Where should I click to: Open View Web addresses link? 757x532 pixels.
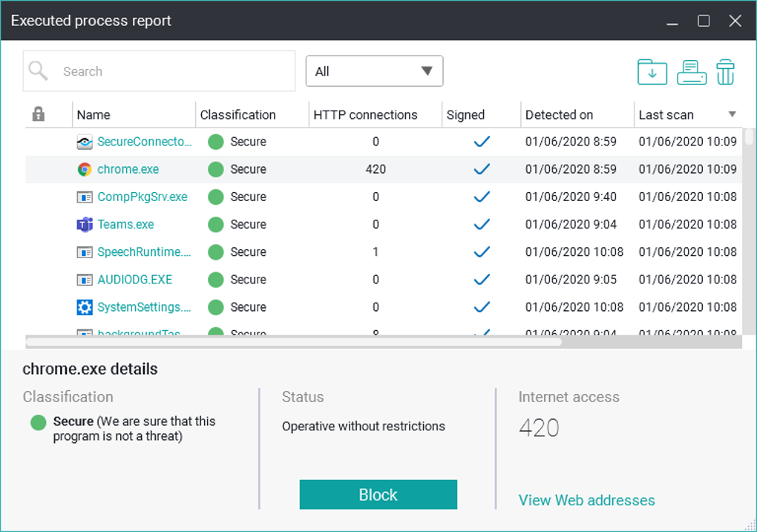pos(586,500)
